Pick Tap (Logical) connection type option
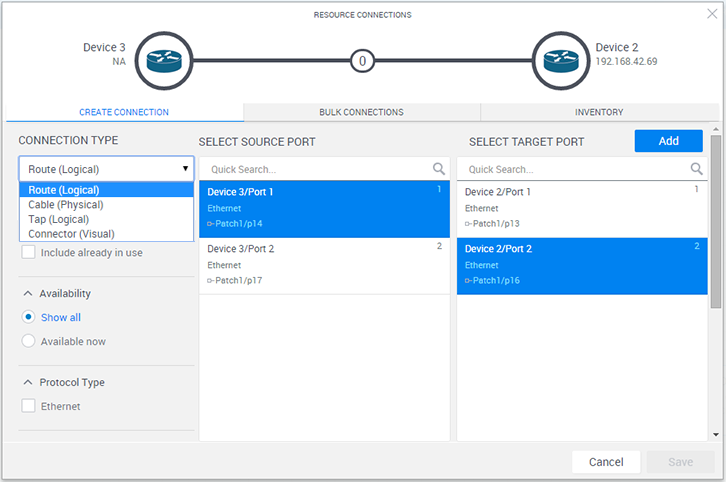 coord(59,219)
